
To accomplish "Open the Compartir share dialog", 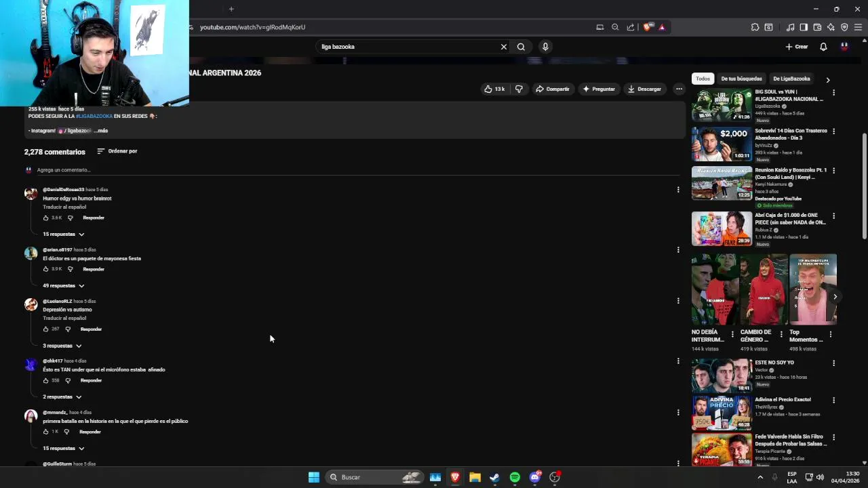I will [552, 89].
